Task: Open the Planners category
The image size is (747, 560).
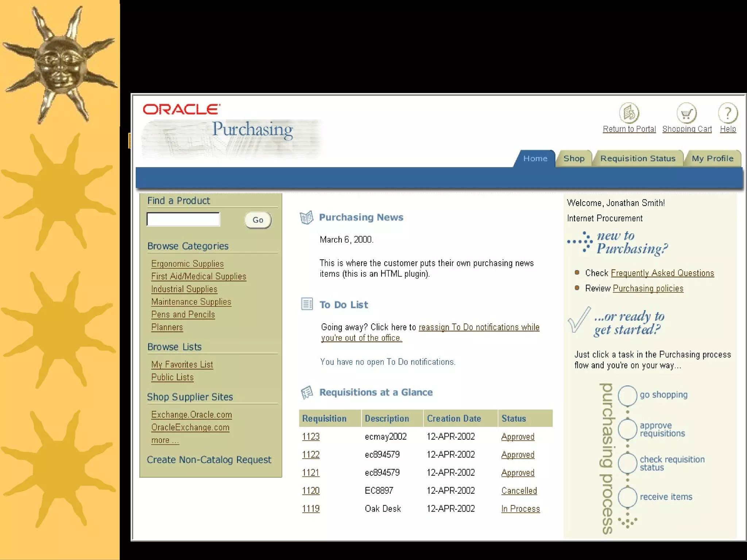Action: 167,327
